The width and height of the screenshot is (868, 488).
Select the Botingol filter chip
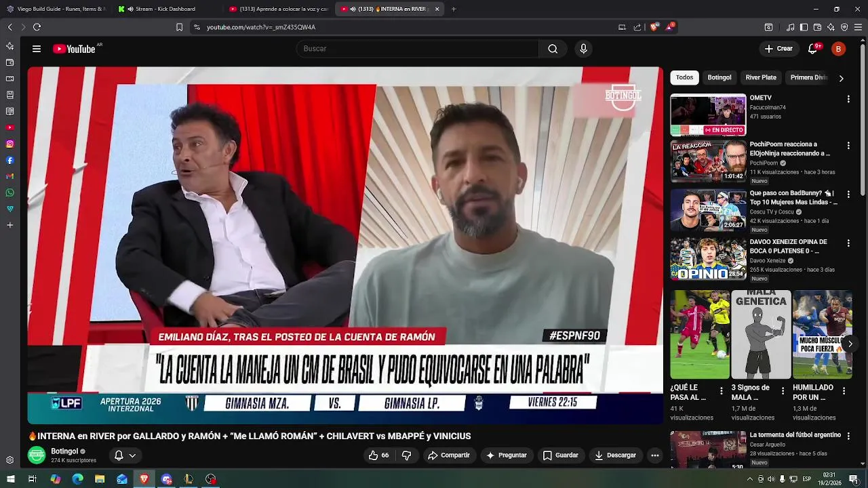[x=719, y=77]
